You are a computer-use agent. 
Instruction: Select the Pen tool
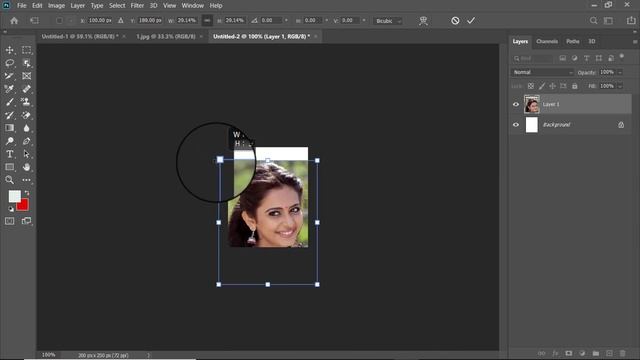[27, 141]
